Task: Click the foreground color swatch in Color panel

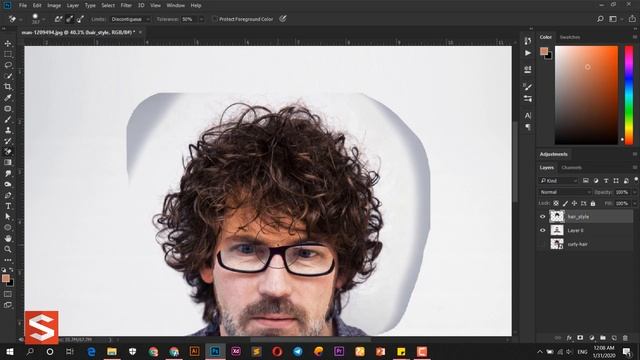Action: [x=544, y=51]
